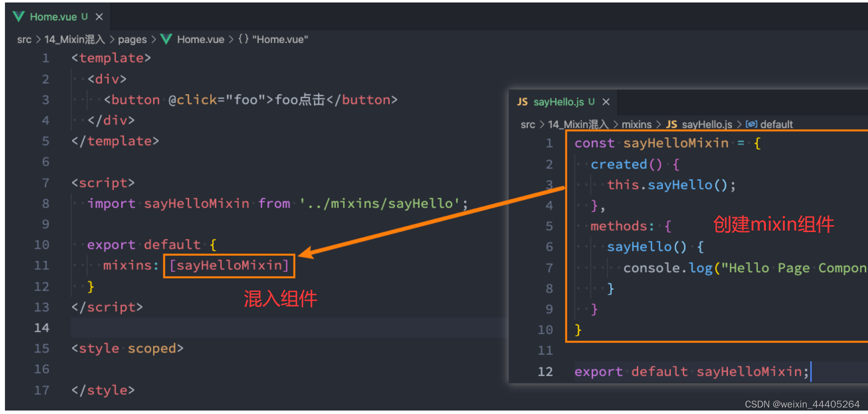Click the symbol icon before 'default' breadcrumb

[x=751, y=124]
